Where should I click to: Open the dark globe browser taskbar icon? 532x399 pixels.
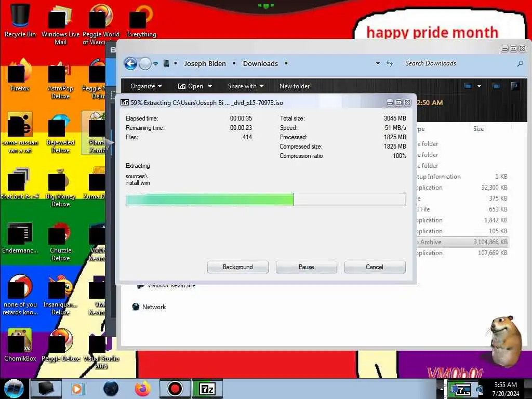[x=111, y=389]
